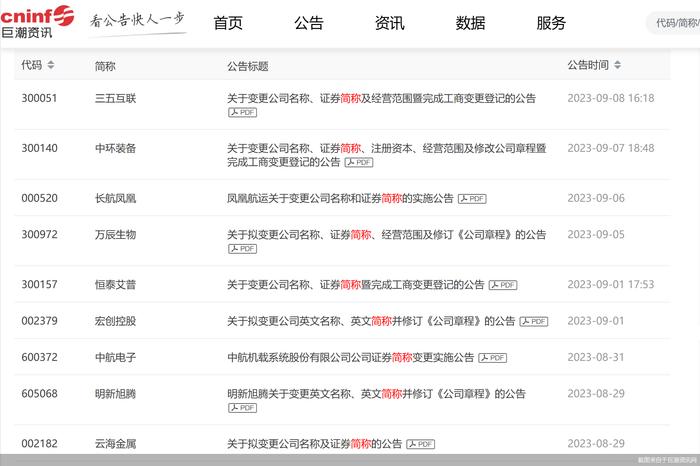The height and width of the screenshot is (466, 700).
Task: Select the 中航电子 company name
Action: click(x=115, y=357)
